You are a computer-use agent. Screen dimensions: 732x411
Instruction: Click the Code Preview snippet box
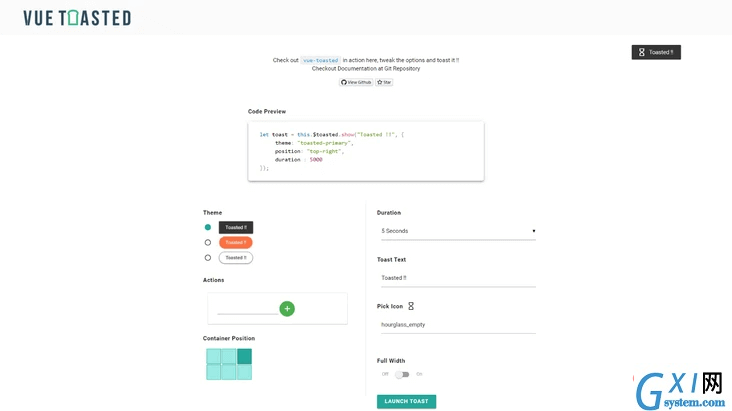366,151
